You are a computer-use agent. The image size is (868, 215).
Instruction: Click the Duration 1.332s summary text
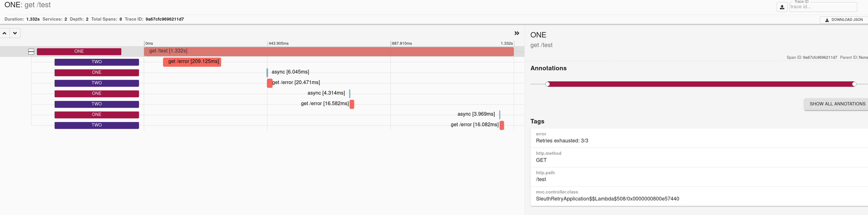22,19
